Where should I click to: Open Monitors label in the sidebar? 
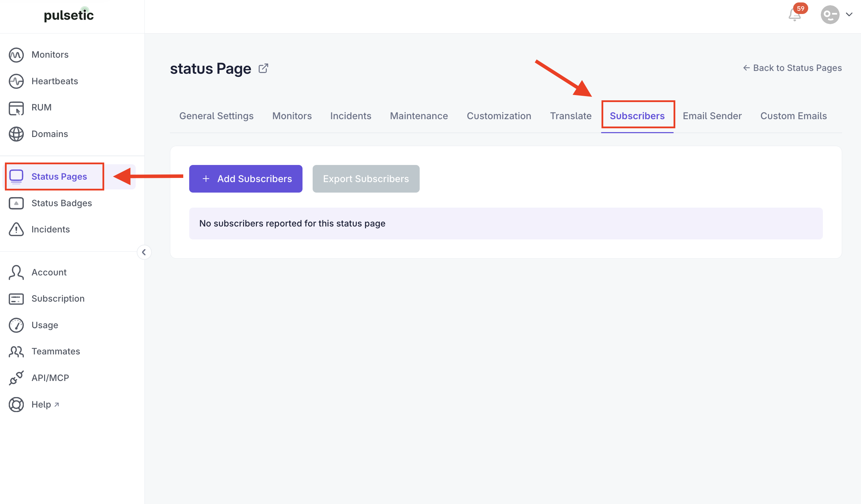(50, 55)
